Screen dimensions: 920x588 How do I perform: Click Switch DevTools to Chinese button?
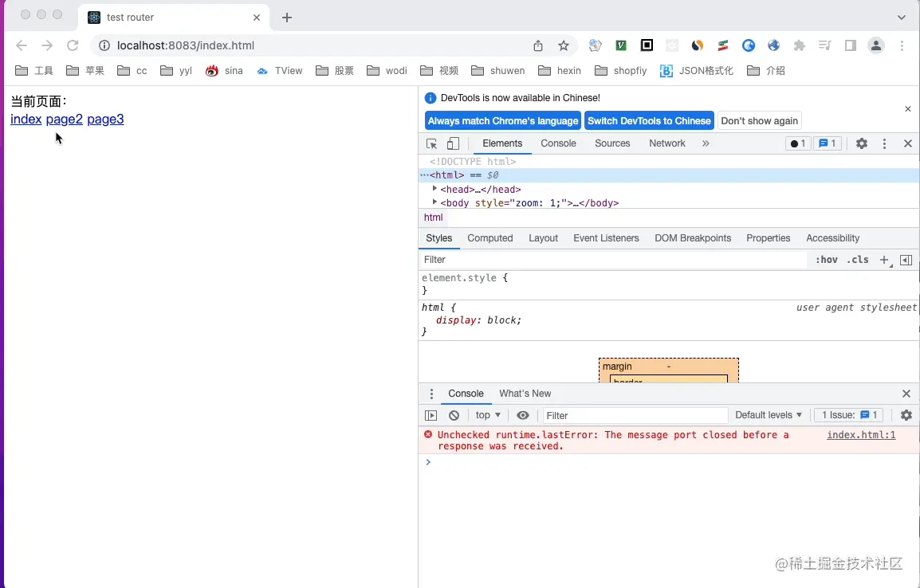click(649, 121)
